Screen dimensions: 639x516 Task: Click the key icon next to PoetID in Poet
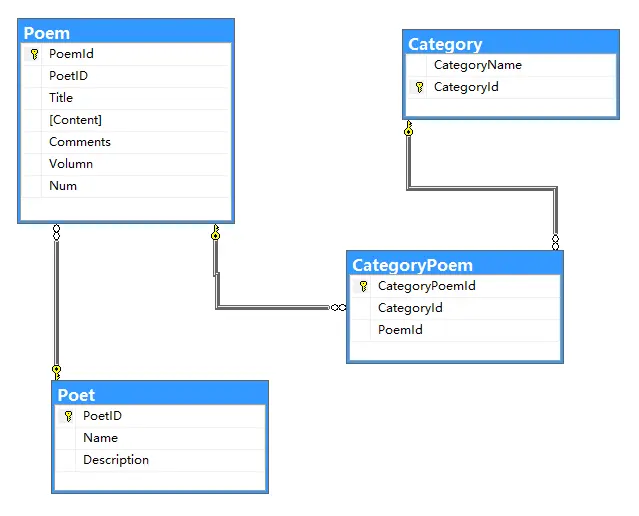click(x=68, y=416)
